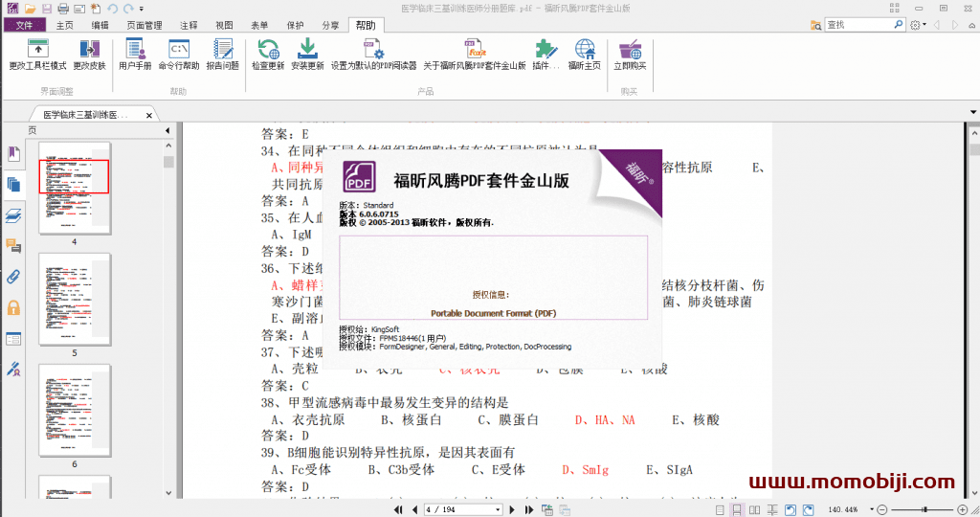Open the Layers panel in sidebar
980x517 pixels.
[13, 215]
